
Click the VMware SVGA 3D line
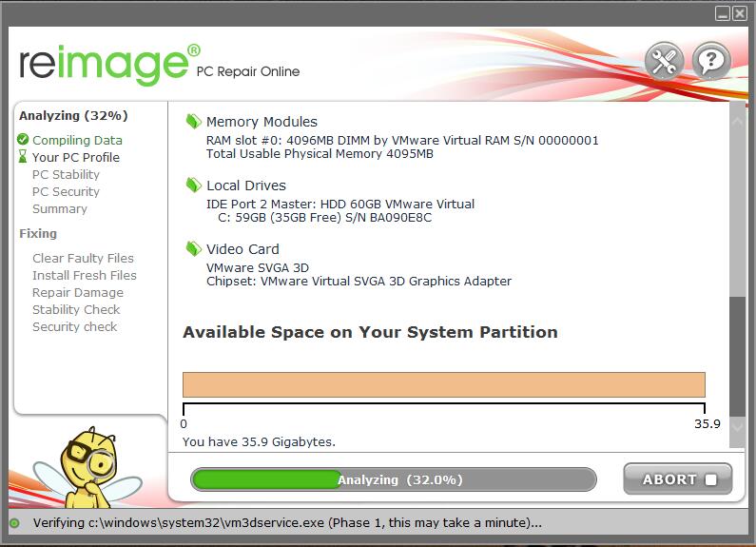(x=258, y=267)
